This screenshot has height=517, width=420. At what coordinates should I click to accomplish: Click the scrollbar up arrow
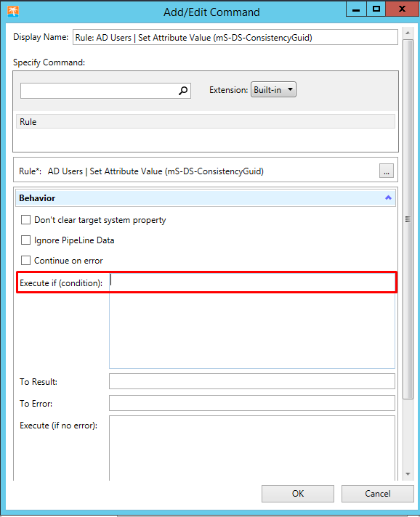click(408, 33)
